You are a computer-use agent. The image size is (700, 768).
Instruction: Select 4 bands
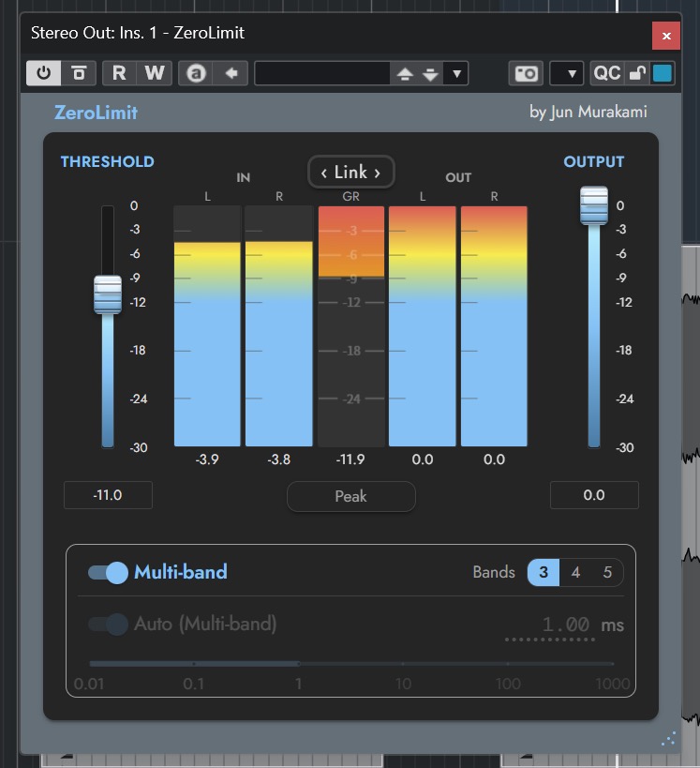pos(575,572)
